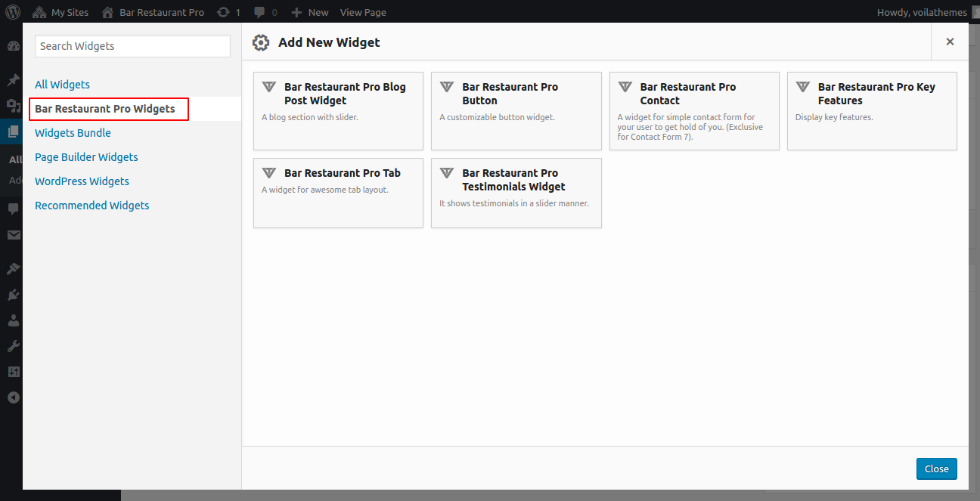Add Bar Restaurant Pro Blog Post Widget

click(338, 111)
